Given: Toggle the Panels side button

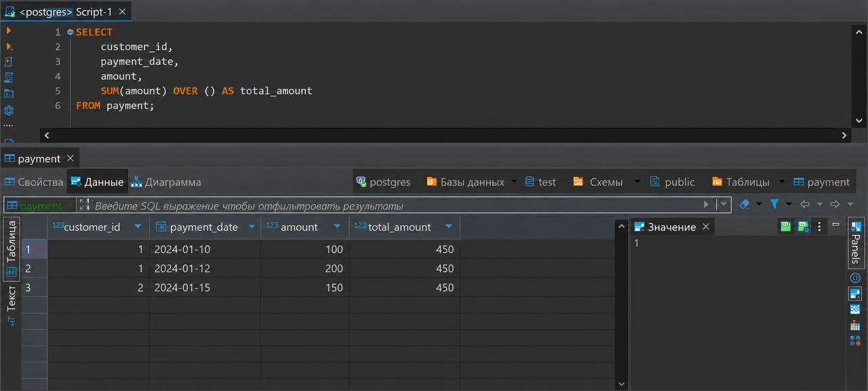Looking at the screenshot, I should click(856, 243).
